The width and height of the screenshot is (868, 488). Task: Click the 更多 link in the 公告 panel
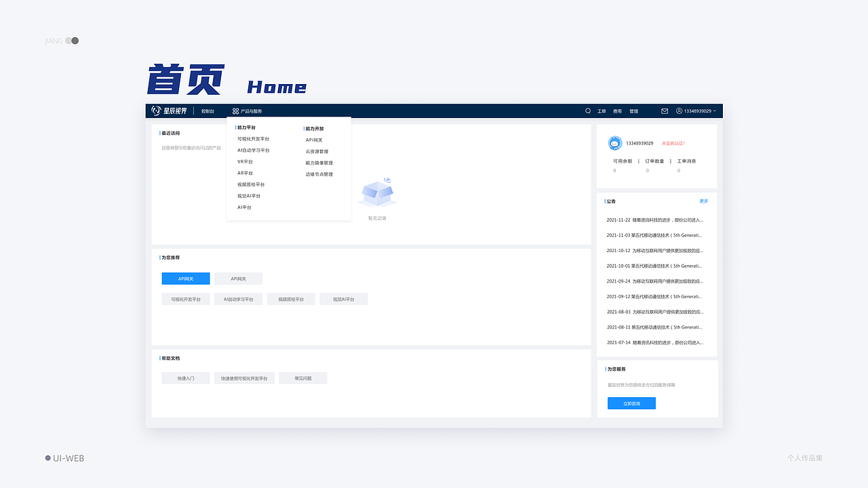704,201
